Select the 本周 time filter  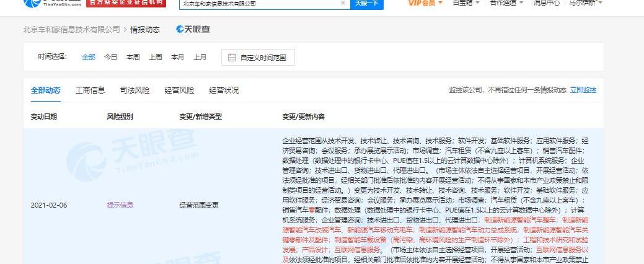133,57
